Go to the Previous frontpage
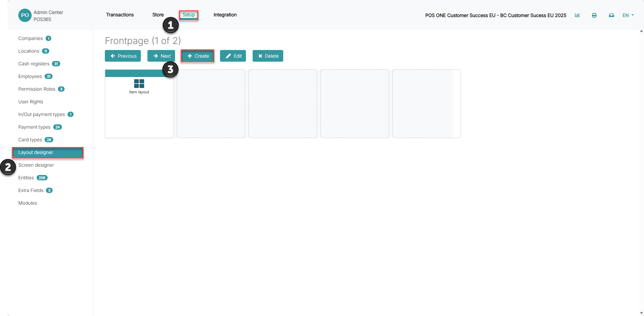644x316 pixels. 123,56
